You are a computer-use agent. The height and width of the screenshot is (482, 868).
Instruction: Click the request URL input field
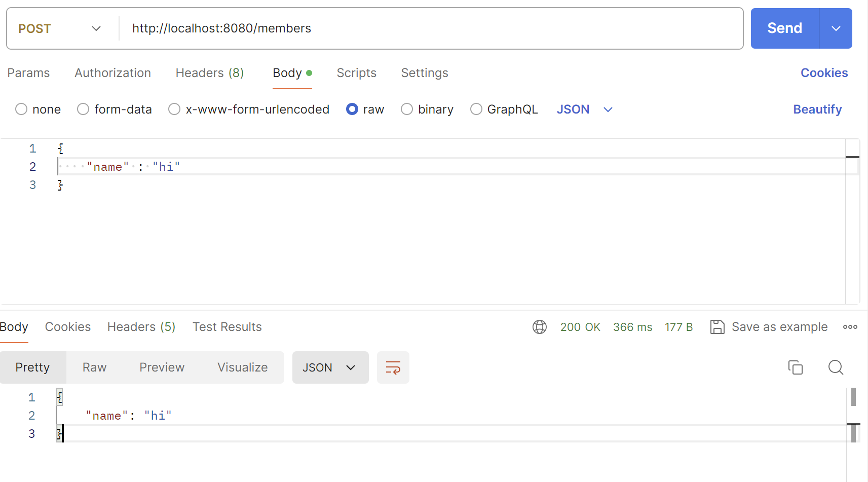pos(431,28)
